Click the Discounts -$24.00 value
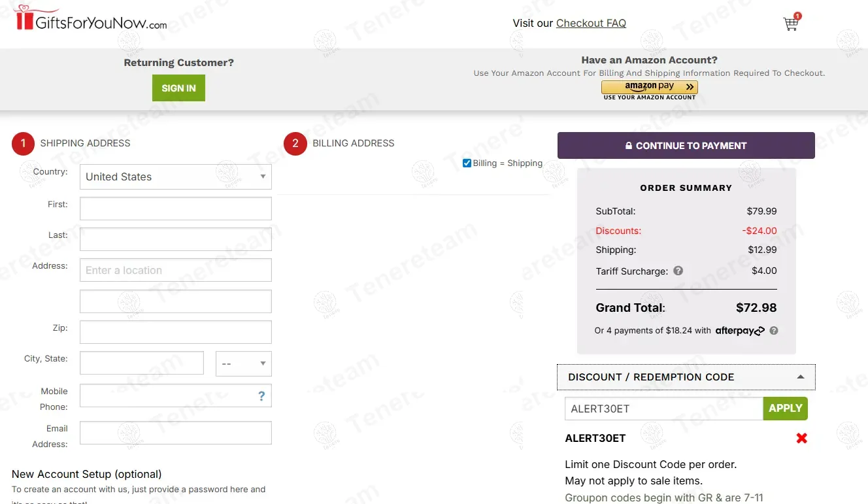 (x=759, y=231)
